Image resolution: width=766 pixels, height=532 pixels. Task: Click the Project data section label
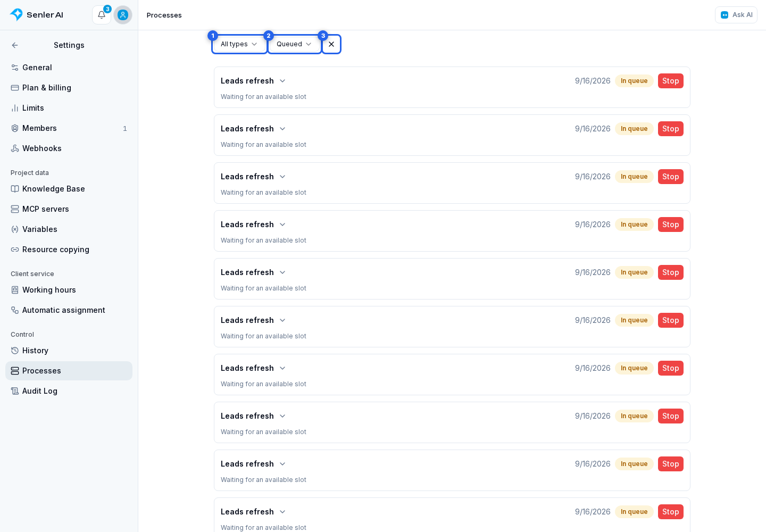(30, 173)
